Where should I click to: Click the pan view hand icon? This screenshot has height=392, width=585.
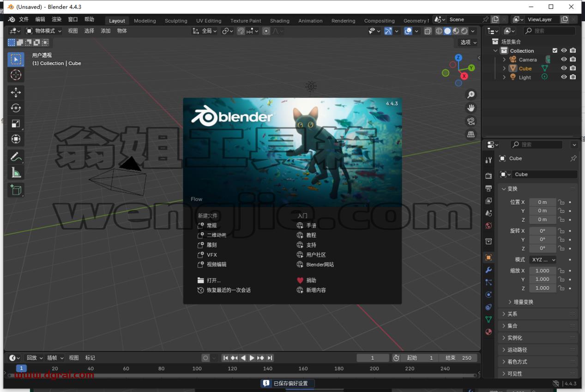(x=471, y=108)
